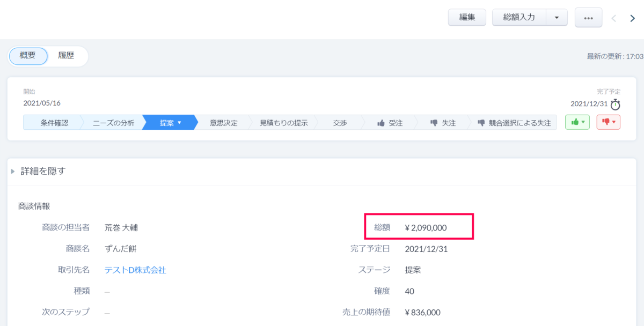Image resolution: width=644 pixels, height=326 pixels.
Task: Go to previous record with left chevron
Action: point(614,18)
